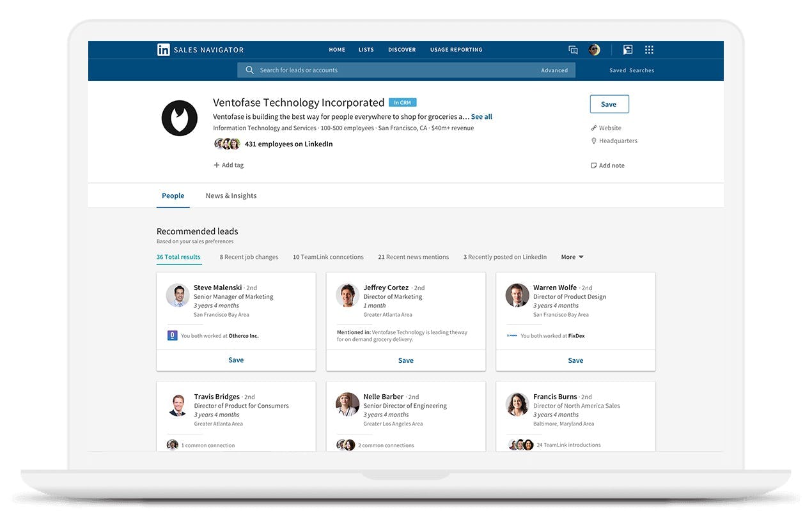Screen dimensions: 812x529
Task: Click the Headquarters location pin icon
Action: [x=593, y=141]
